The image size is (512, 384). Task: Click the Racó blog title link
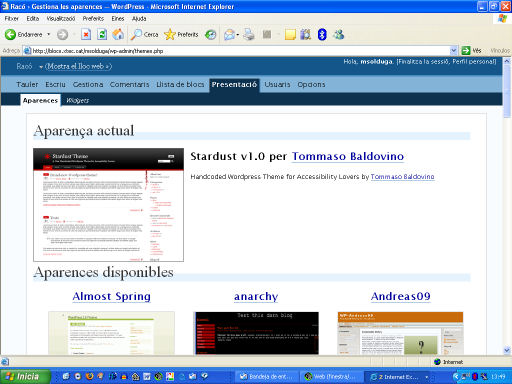(24, 66)
